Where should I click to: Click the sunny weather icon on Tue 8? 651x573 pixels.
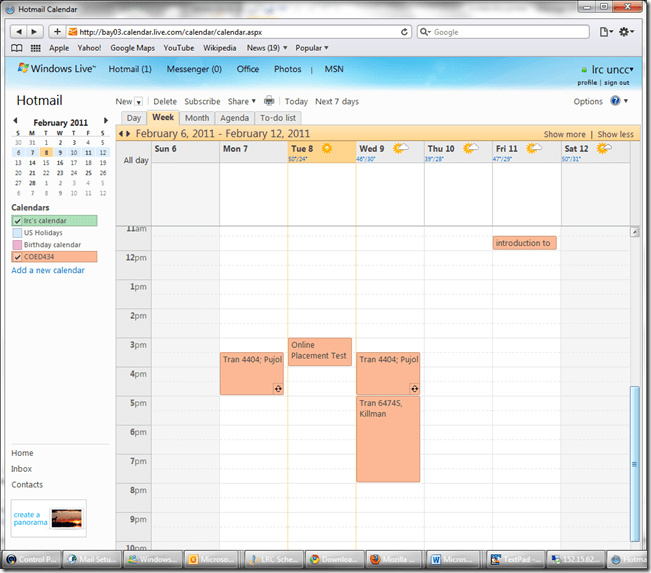click(327, 148)
